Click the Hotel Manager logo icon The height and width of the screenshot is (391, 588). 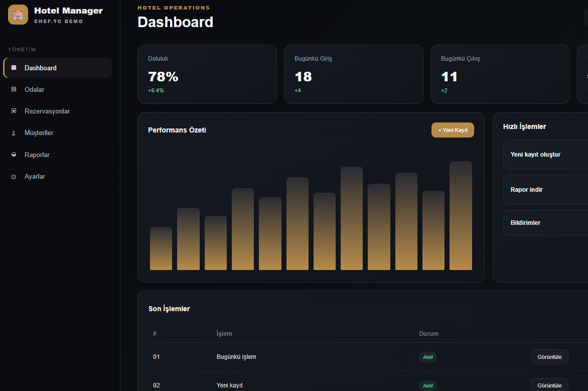pyautogui.click(x=18, y=15)
